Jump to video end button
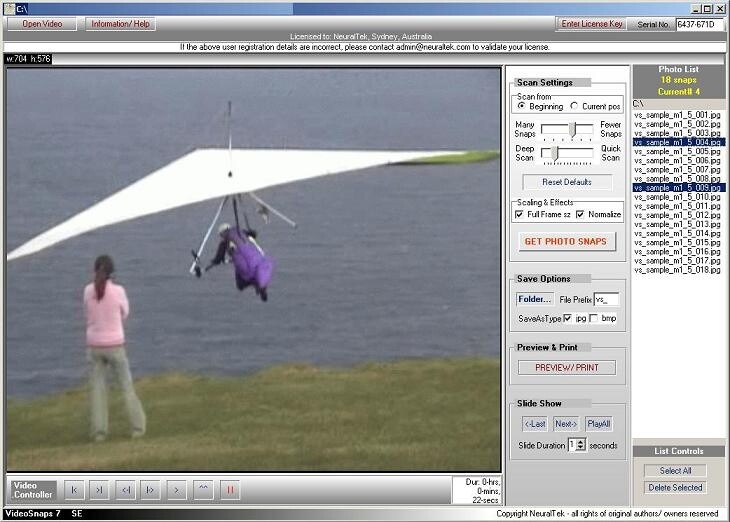This screenshot has height=522, width=730. point(99,490)
